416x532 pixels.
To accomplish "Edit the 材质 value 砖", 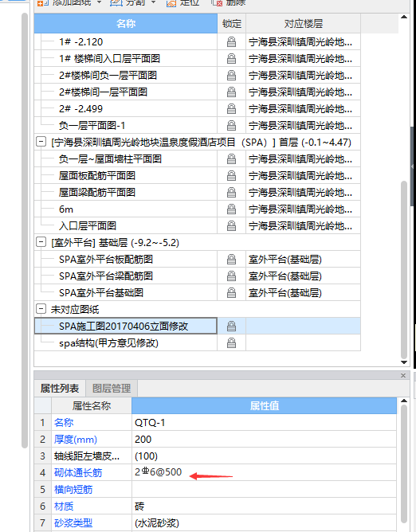I will pyautogui.click(x=265, y=507).
